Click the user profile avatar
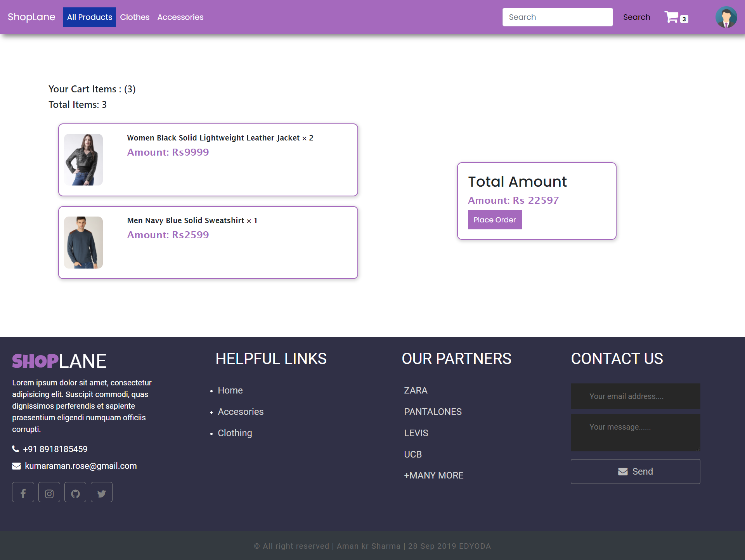Image resolution: width=745 pixels, height=560 pixels. click(x=726, y=17)
